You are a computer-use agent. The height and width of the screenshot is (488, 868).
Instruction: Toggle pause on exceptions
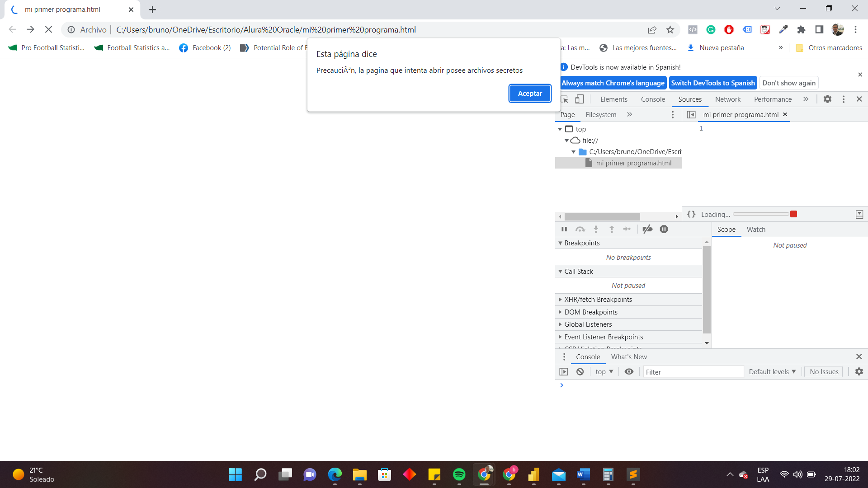point(664,230)
